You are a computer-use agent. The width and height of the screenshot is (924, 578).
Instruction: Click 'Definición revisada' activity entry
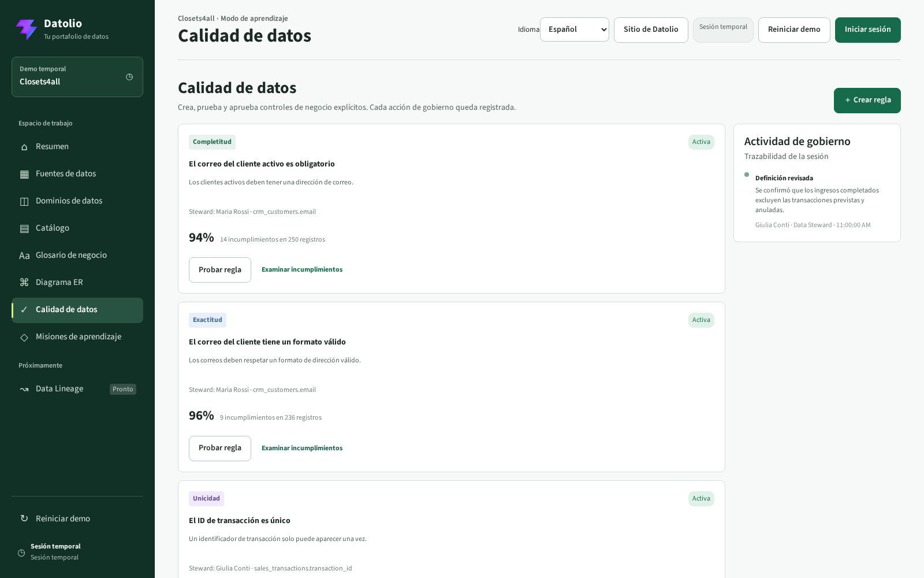point(784,179)
